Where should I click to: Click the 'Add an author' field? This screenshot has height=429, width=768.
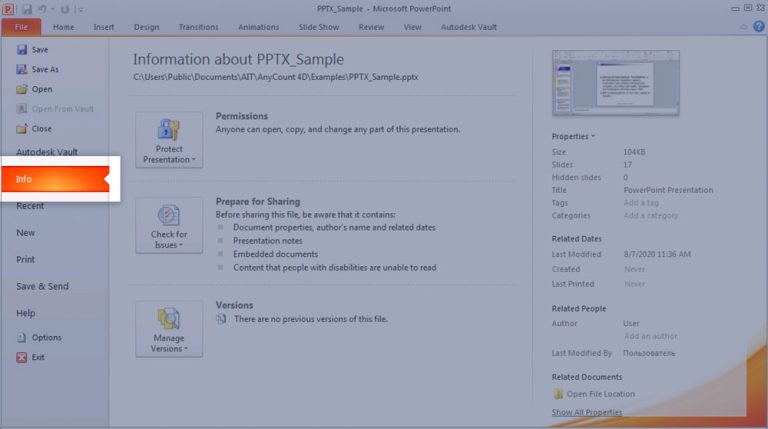coord(650,336)
